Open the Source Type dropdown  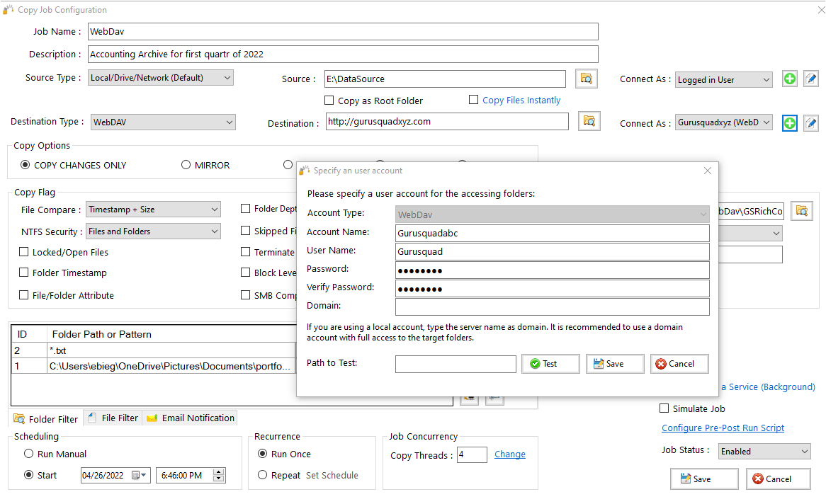pos(161,77)
